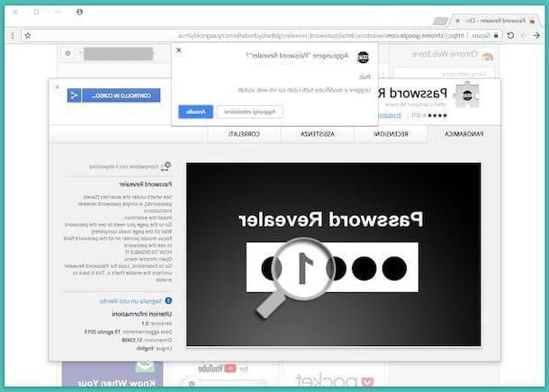Select the Ulteriori informazioni heading
Viewport: 549px width, 392px height.
pyautogui.click(x=142, y=314)
